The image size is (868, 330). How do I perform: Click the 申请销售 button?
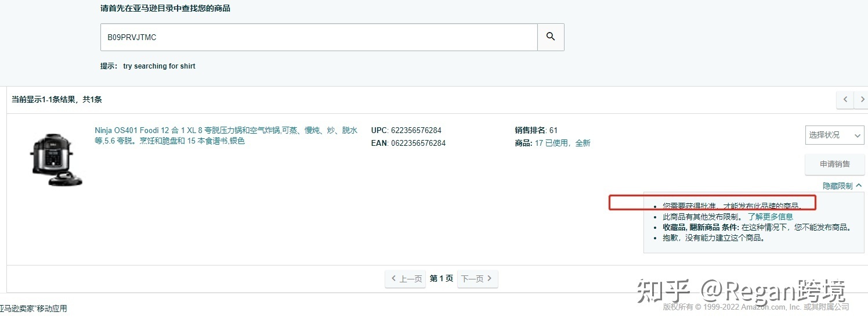tap(834, 164)
